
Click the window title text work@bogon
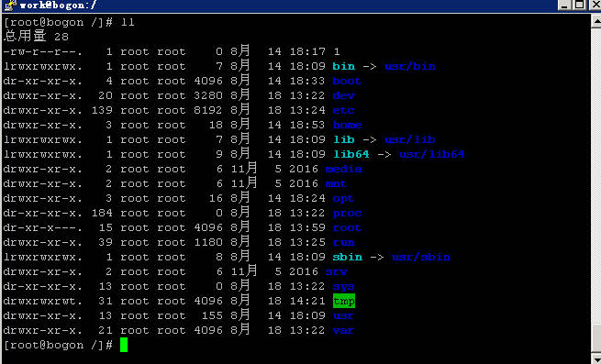coord(58,6)
